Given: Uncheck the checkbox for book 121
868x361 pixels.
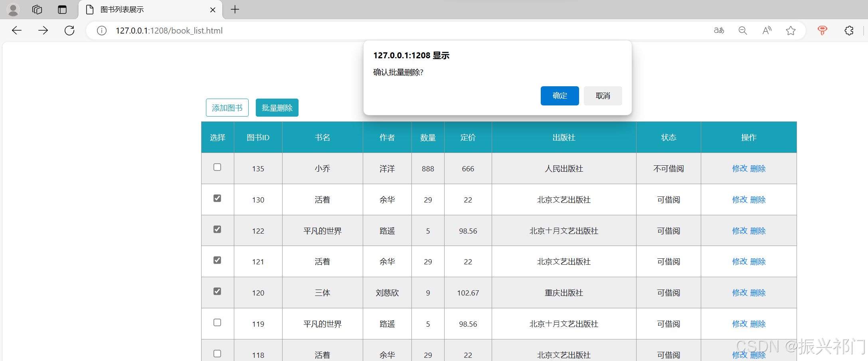Looking at the screenshot, I should 217,260.
